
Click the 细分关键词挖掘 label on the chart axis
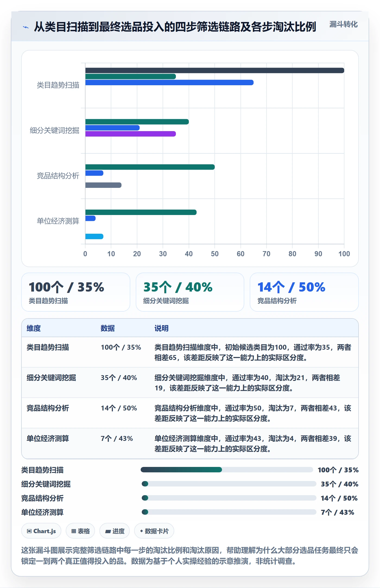pos(55,130)
